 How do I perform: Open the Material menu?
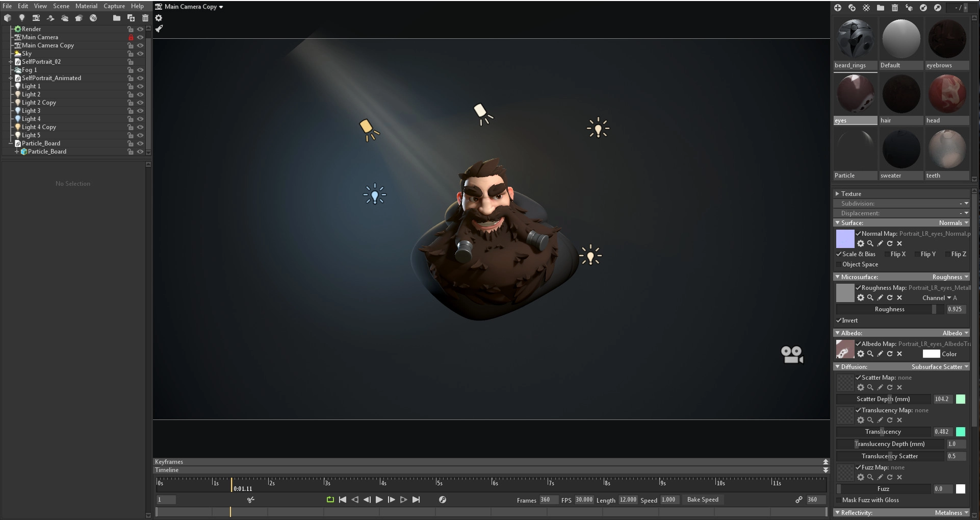point(86,6)
